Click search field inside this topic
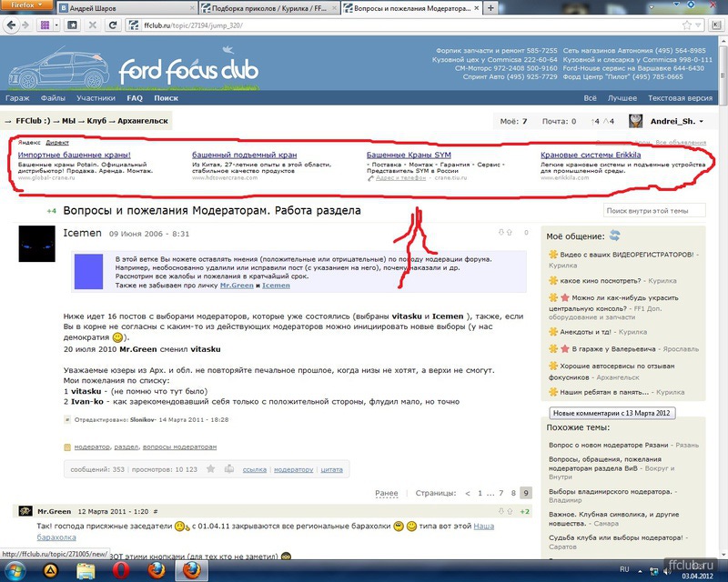The image size is (728, 582). pos(654,211)
